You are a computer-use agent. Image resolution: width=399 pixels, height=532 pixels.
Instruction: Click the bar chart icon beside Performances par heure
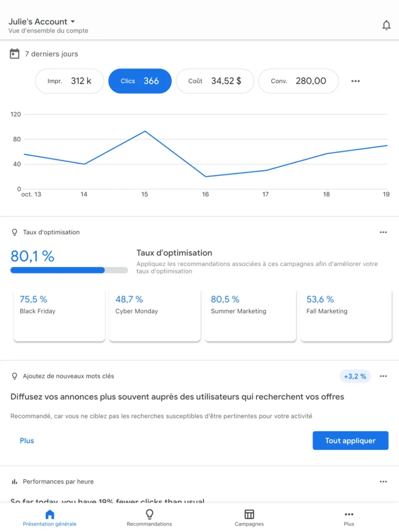pyautogui.click(x=15, y=482)
